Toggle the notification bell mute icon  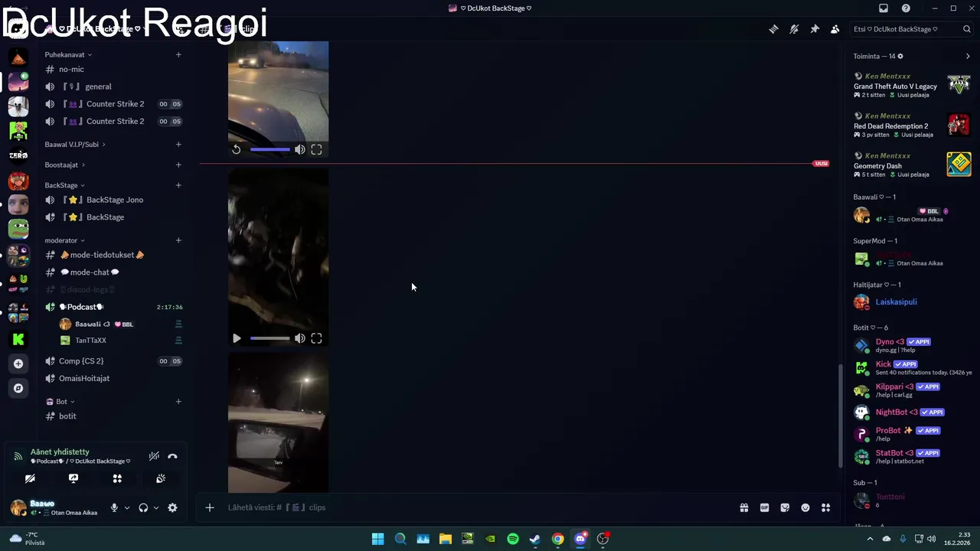pyautogui.click(x=794, y=29)
